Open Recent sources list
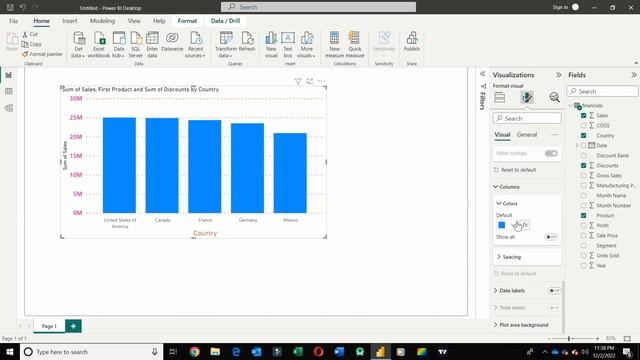Viewport: 640px width, 360px height. [195, 44]
